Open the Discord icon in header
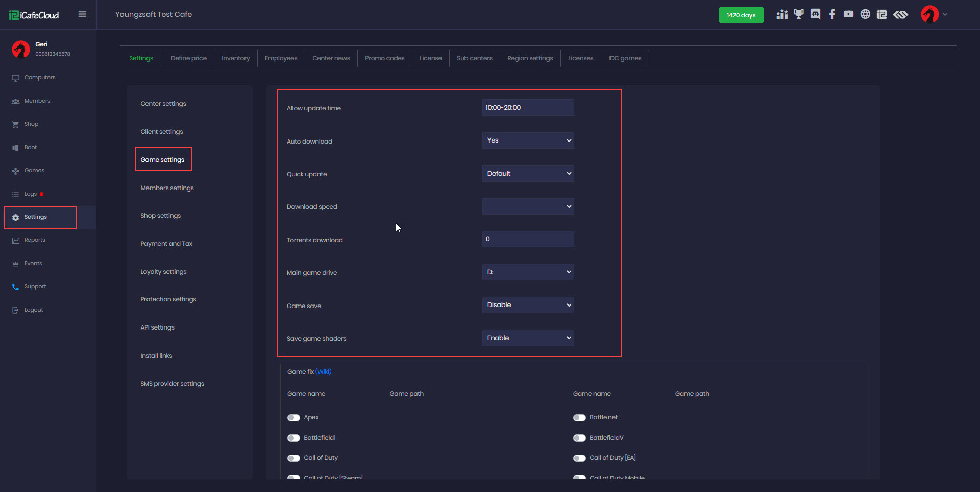Image resolution: width=980 pixels, height=492 pixels. (815, 14)
